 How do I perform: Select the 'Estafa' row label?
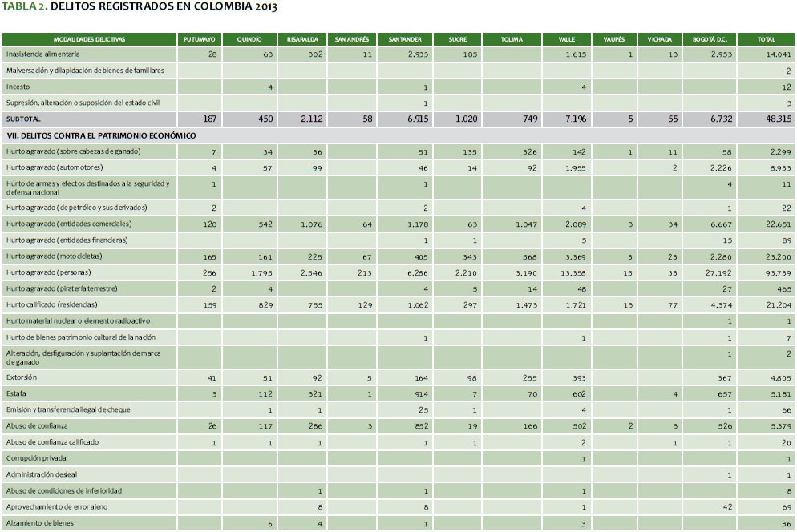tap(17, 393)
